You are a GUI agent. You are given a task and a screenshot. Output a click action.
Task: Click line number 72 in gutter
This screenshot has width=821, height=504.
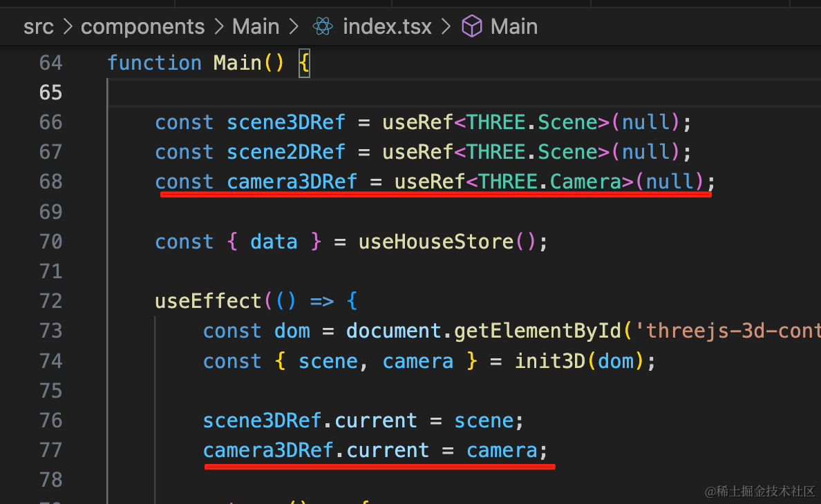50,301
